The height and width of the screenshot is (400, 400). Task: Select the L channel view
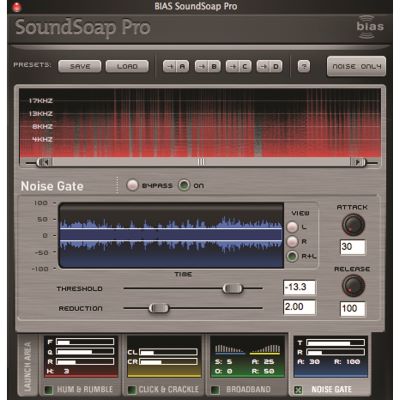pyautogui.click(x=292, y=227)
